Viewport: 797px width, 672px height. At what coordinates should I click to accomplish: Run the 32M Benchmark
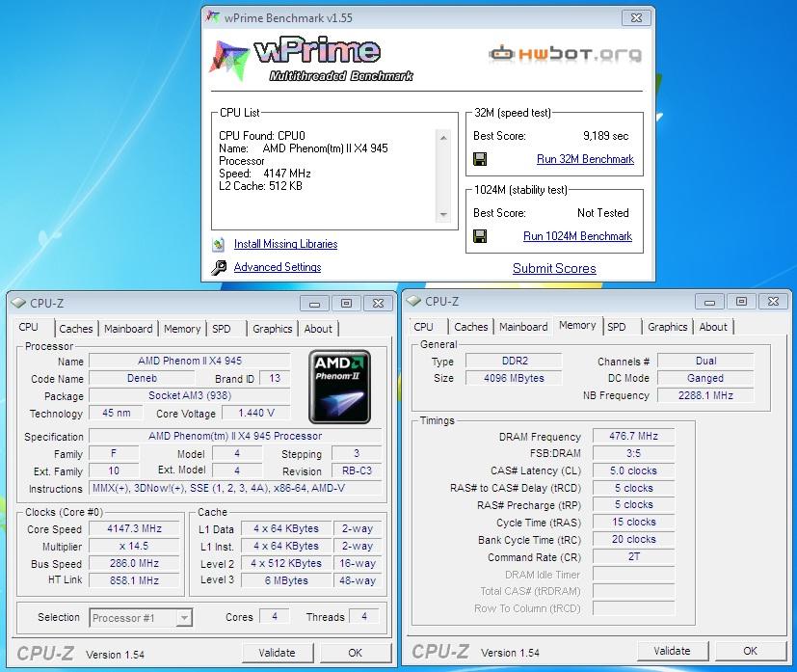(x=585, y=159)
